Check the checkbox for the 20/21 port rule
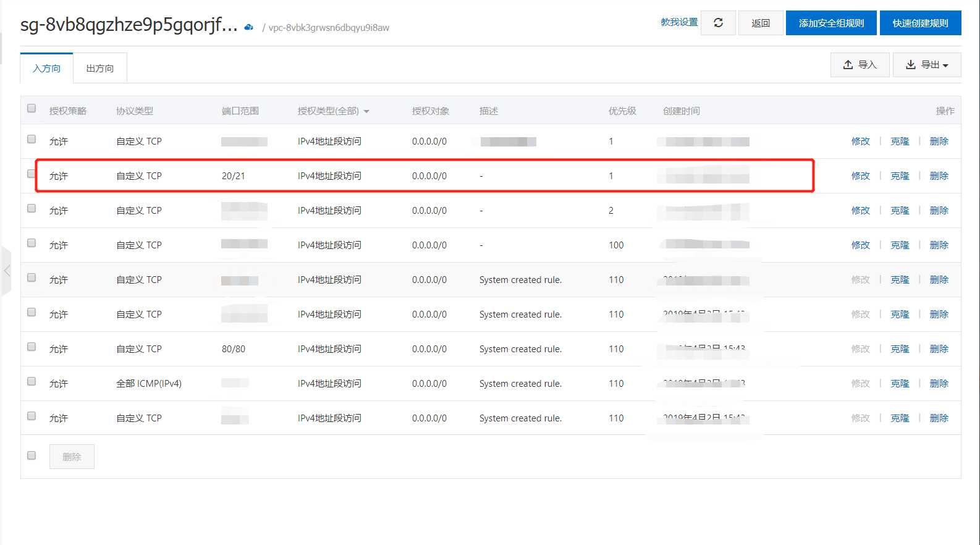The width and height of the screenshot is (980, 545). click(x=32, y=174)
